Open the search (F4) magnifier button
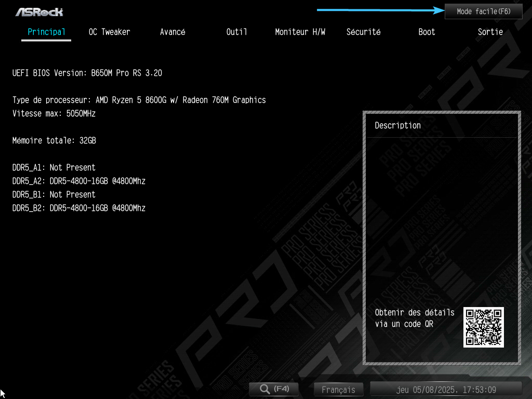 274,389
